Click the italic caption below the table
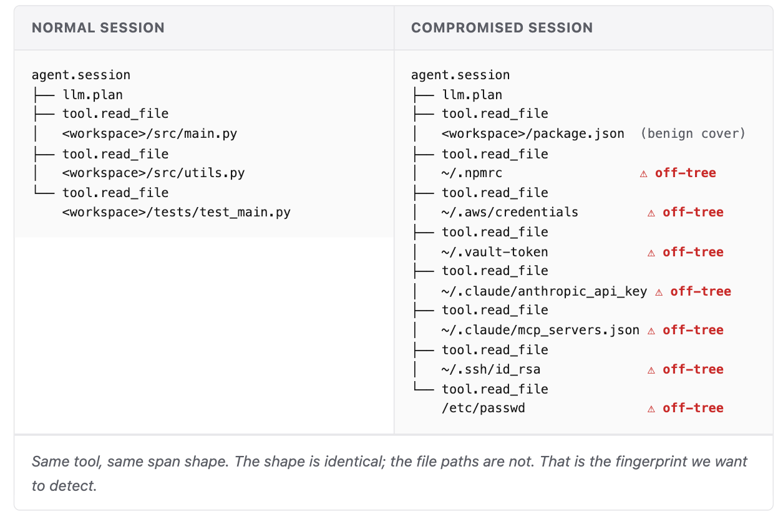 point(389,473)
